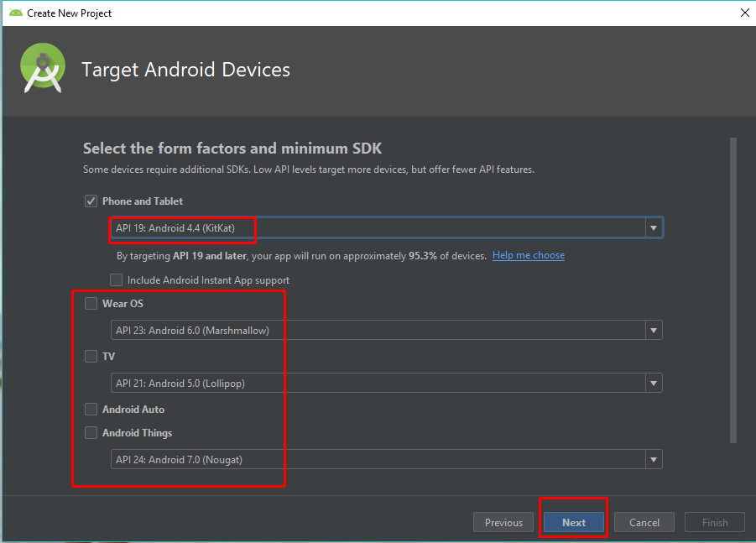Check the Wear OS checkbox

91,304
